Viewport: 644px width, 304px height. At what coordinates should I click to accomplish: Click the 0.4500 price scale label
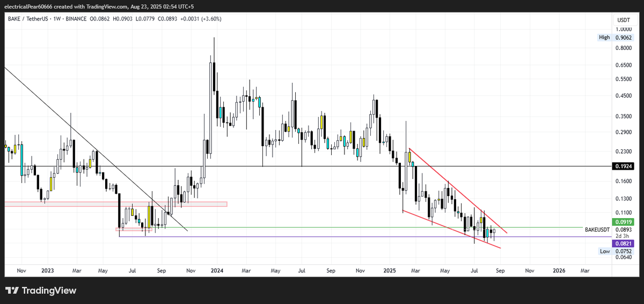624,96
